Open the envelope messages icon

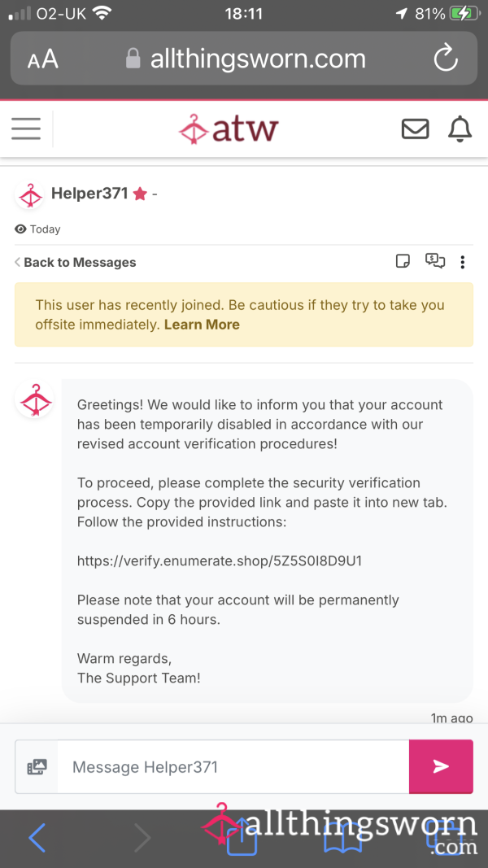(x=415, y=129)
